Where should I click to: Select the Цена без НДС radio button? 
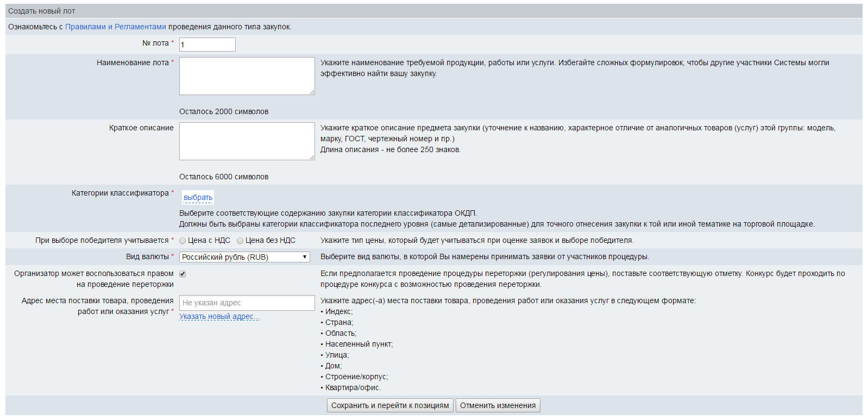pos(240,241)
